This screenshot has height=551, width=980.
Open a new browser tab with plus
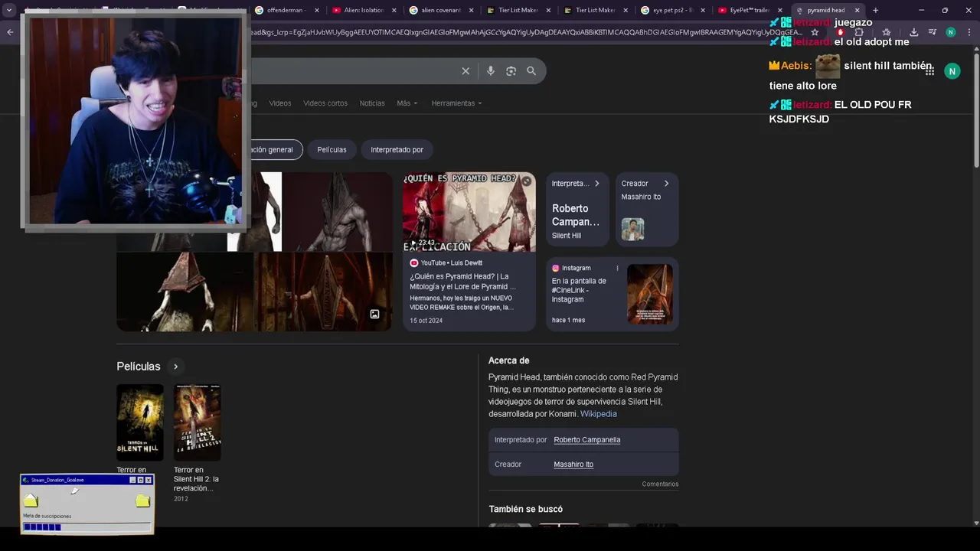click(875, 10)
